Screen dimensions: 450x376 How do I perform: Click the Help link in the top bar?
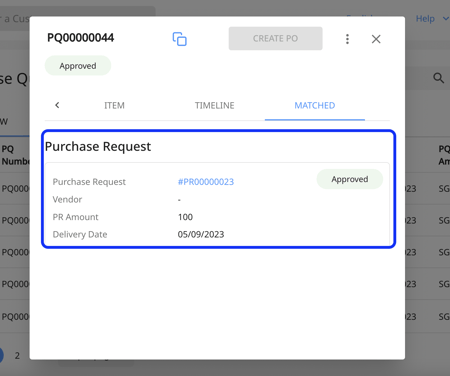click(425, 19)
